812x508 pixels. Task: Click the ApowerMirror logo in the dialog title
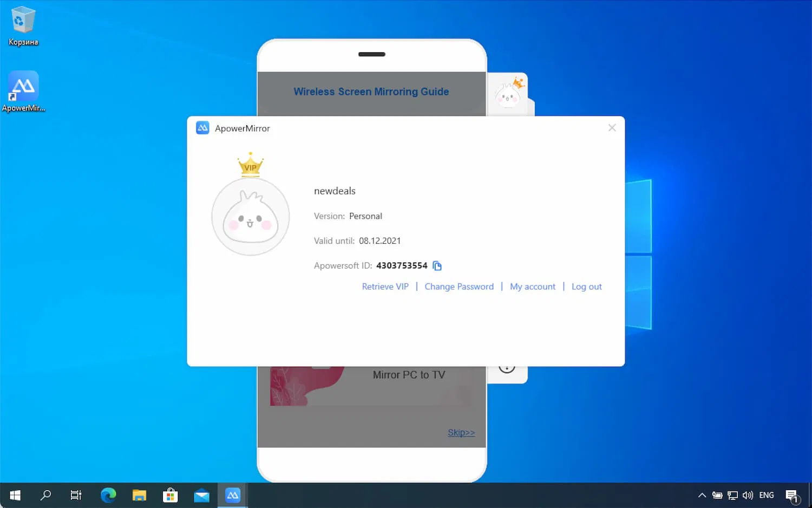[x=202, y=128]
